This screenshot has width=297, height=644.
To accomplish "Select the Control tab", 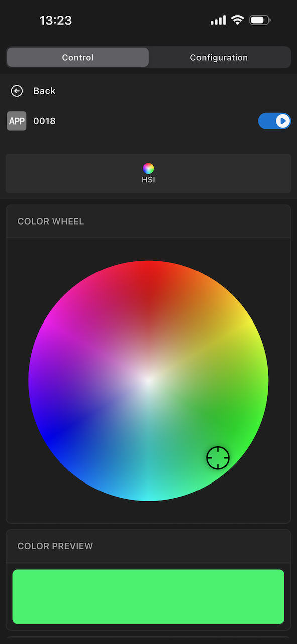I will coord(78,58).
